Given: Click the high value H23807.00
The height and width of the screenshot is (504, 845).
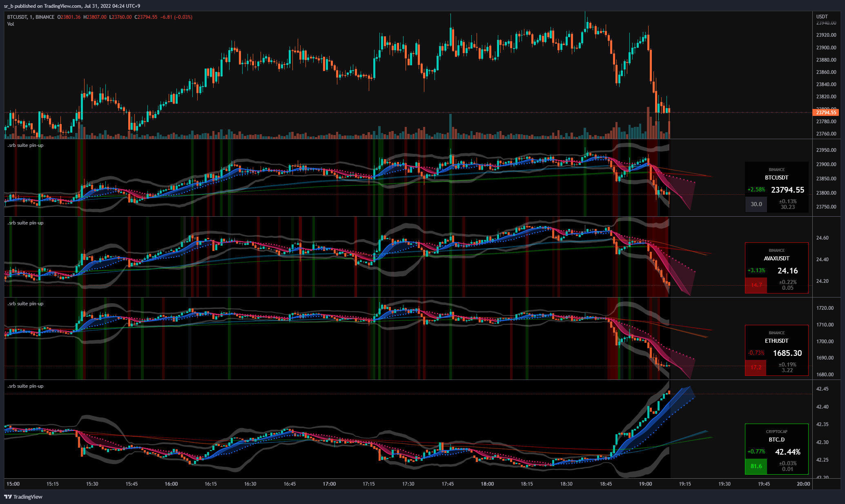Looking at the screenshot, I should [x=95, y=17].
